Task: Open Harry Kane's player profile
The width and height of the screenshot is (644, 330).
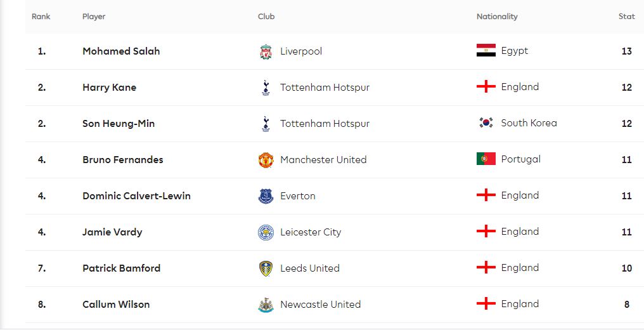Action: click(x=109, y=88)
